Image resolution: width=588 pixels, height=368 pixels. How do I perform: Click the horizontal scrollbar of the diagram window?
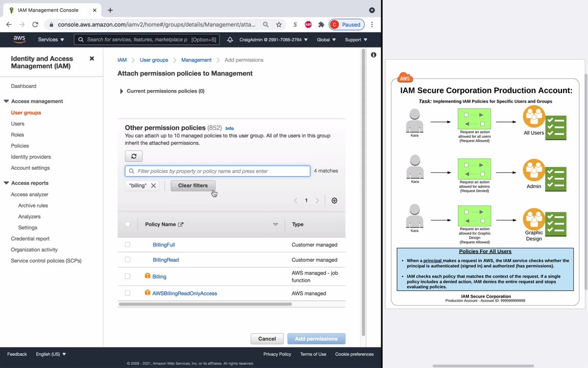(x=483, y=365)
